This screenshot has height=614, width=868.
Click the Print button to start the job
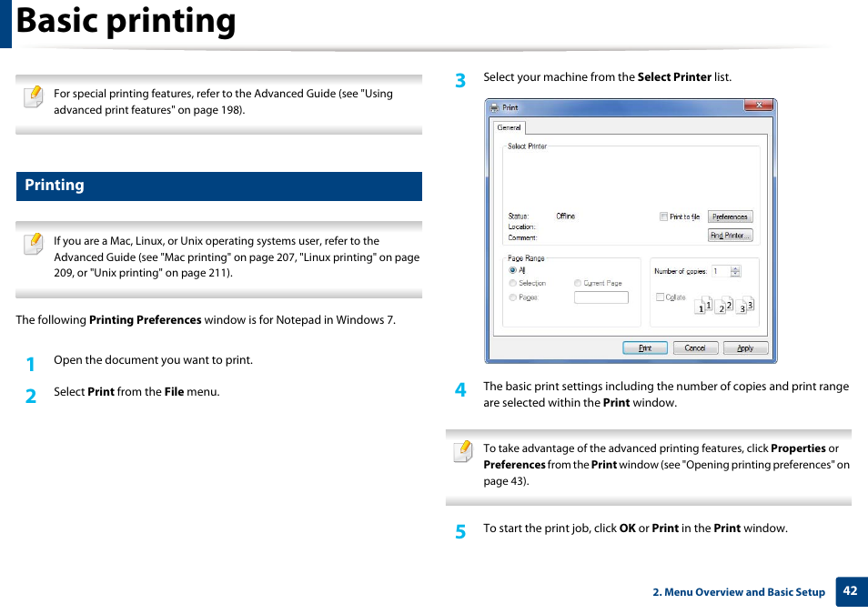(645, 348)
